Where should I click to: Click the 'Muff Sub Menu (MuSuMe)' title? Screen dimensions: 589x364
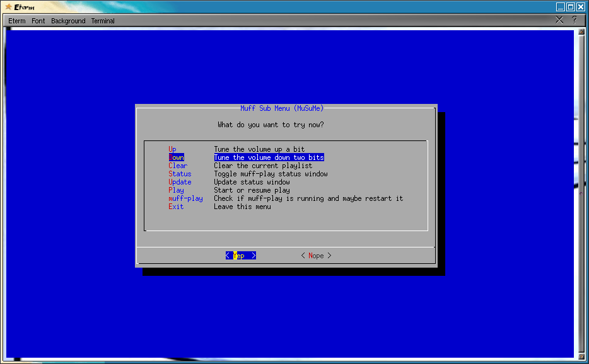[282, 108]
